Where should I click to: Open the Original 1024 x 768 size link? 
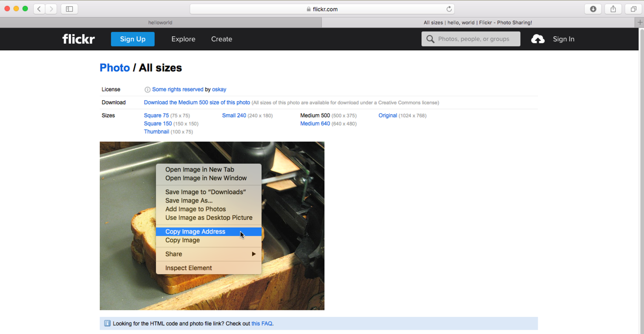pyautogui.click(x=387, y=115)
